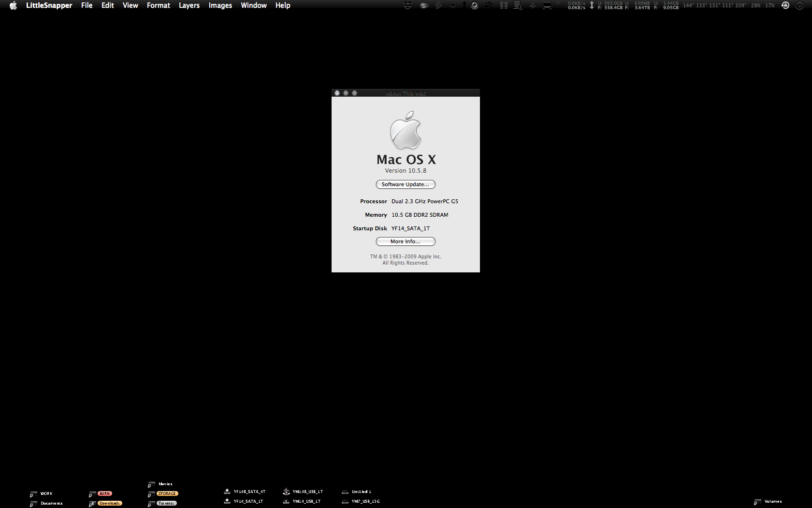Viewport: 812px width, 508px height.
Task: Select the YF14_SATA_1T drive on desktop
Action: 244,501
